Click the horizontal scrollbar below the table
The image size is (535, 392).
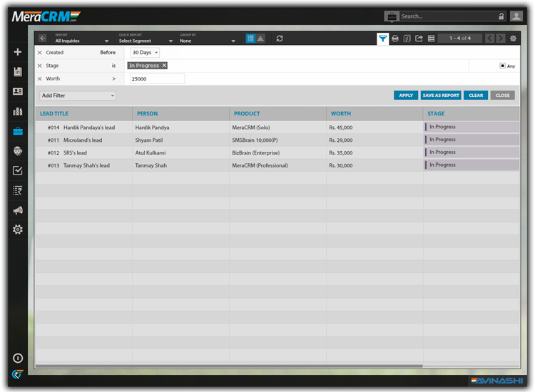229,366
